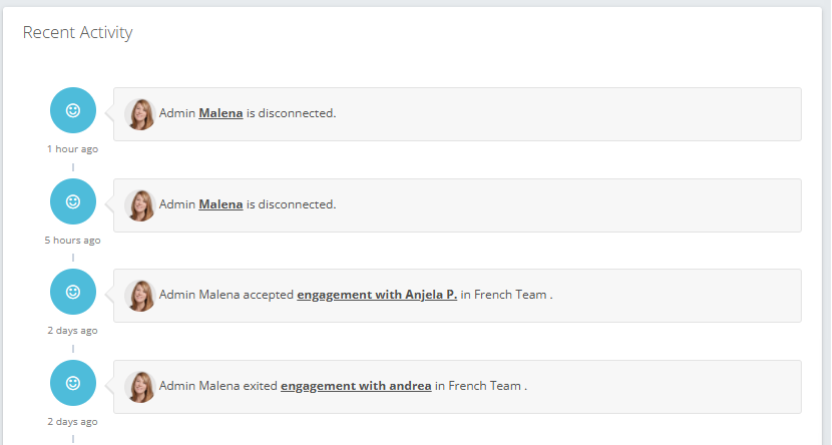Click the avatar in the andrea engagement entry
Viewport: 832px width, 445px height.
click(x=141, y=386)
